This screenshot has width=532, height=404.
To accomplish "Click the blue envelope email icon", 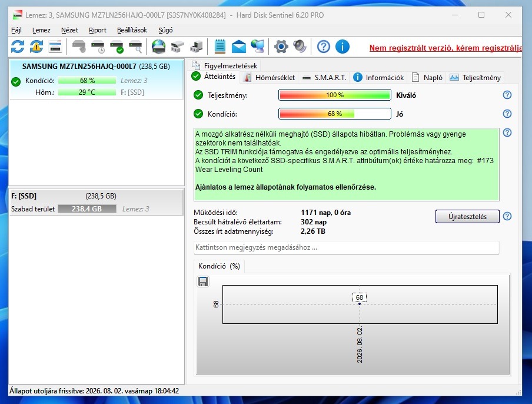I will tap(239, 47).
